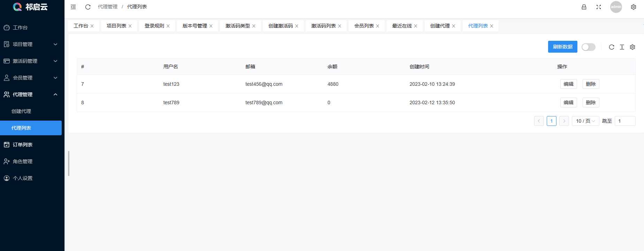Switch to the 会员列表 tab
Screen dimensions: 644x251
[364, 26]
